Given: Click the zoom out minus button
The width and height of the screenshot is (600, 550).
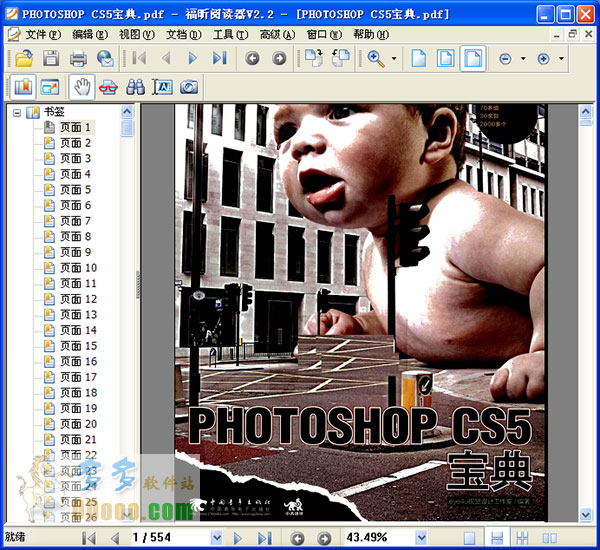Looking at the screenshot, I should pos(505,59).
